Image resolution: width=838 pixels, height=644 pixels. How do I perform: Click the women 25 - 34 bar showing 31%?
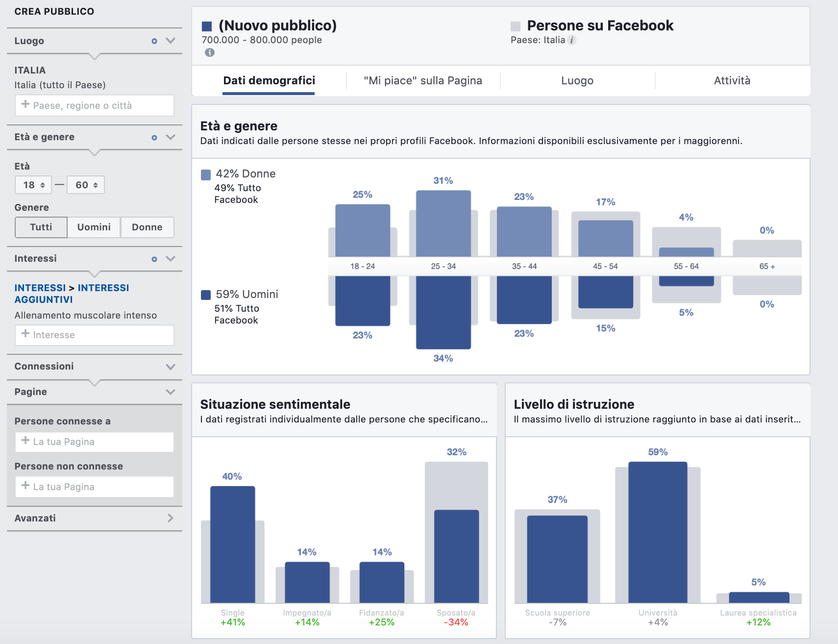[x=444, y=223]
